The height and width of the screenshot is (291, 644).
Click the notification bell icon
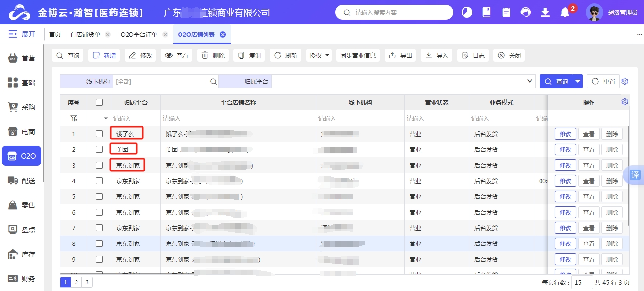[565, 13]
